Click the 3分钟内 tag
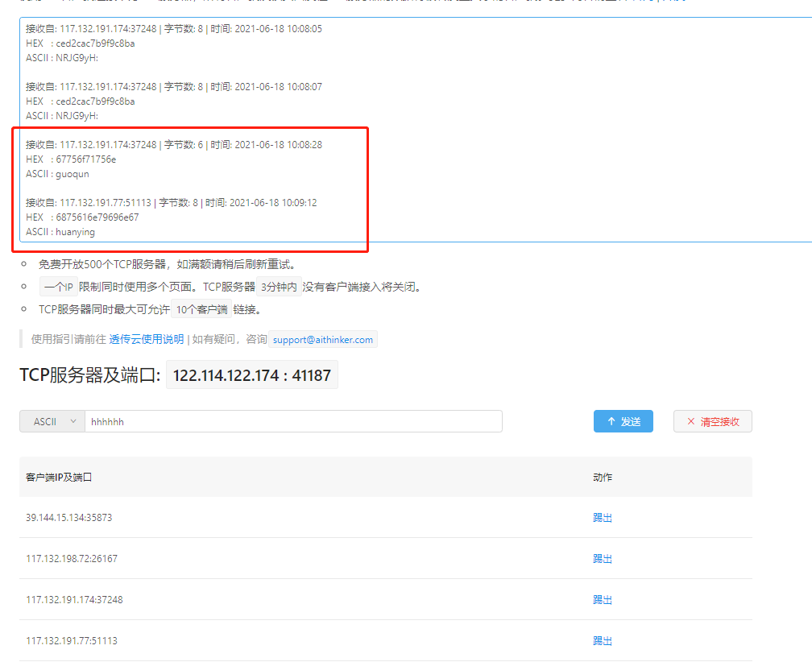The width and height of the screenshot is (812, 662). [x=279, y=287]
